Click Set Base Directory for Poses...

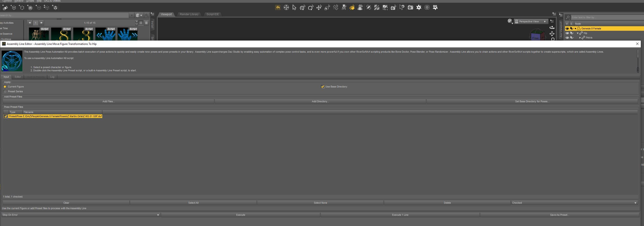(x=532, y=102)
